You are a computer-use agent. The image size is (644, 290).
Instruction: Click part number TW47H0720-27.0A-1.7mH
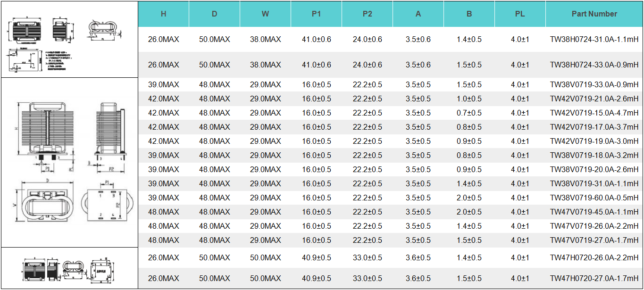click(x=594, y=279)
